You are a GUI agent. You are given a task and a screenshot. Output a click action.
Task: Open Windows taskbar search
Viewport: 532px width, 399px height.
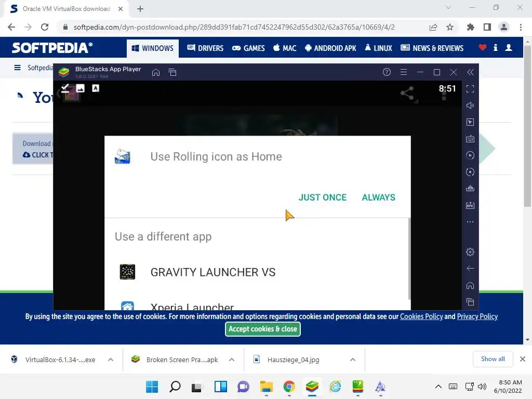pos(175,387)
